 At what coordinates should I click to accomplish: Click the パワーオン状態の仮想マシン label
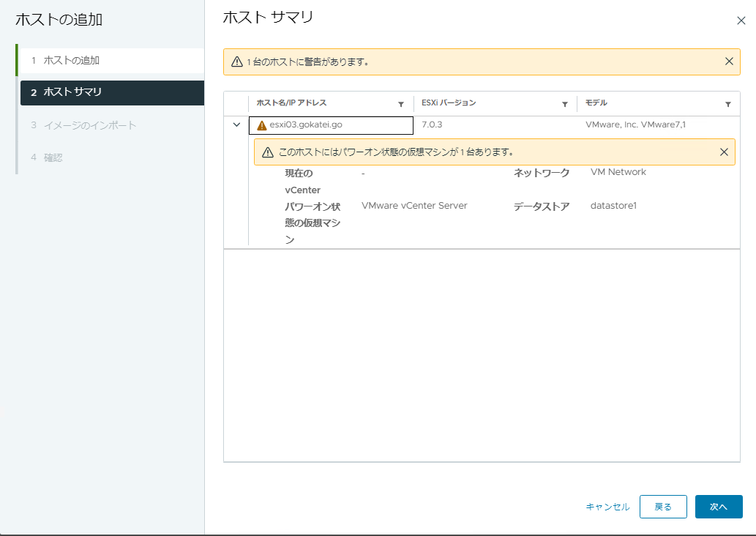click(312, 223)
